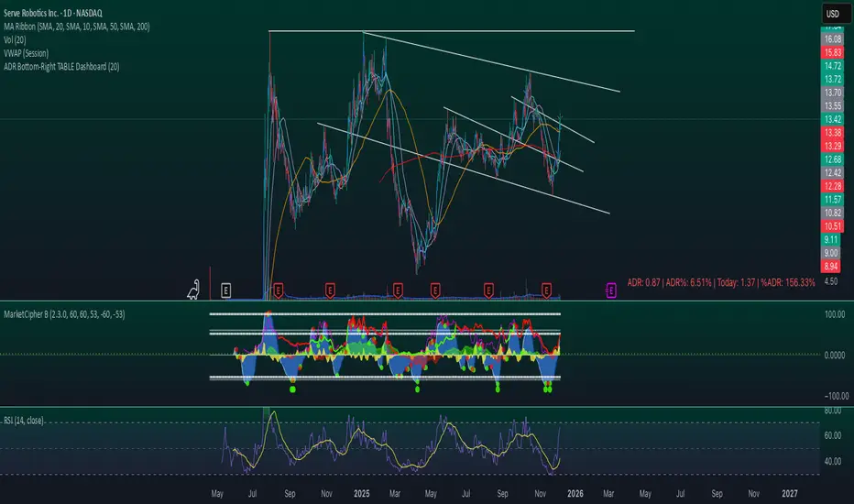854x504 pixels.
Task: Click the red 13.38 price label
Action: coord(832,132)
